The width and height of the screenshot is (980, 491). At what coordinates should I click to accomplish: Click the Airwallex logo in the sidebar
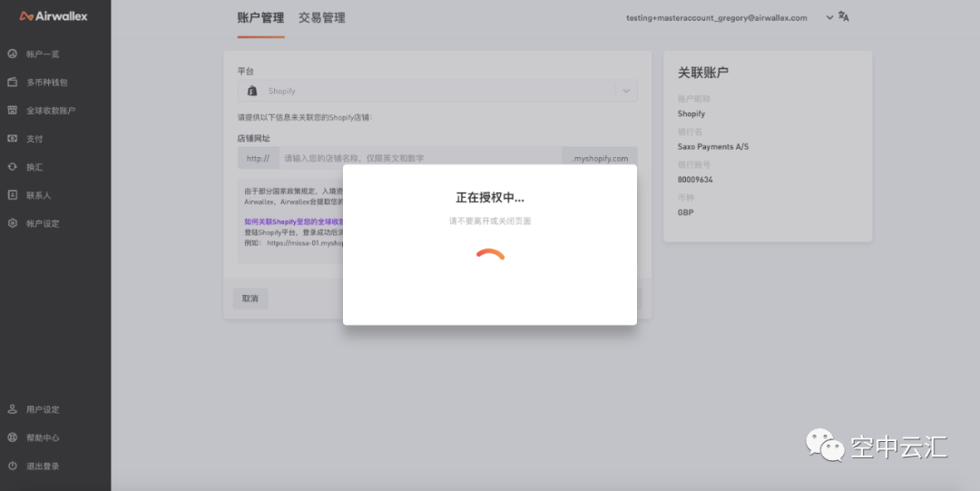pos(54,16)
